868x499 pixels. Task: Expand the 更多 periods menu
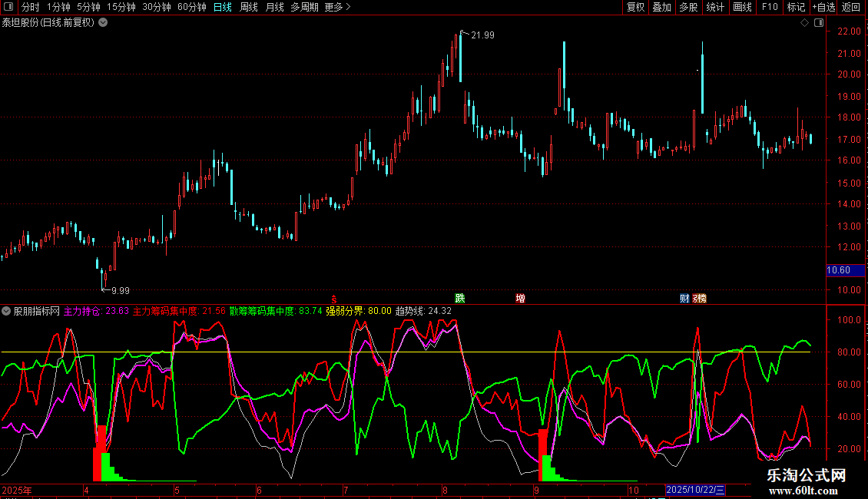tap(337, 7)
